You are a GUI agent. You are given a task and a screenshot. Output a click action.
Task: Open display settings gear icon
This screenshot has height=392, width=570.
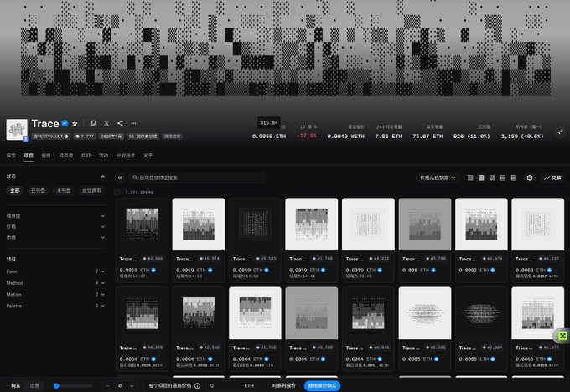(530, 178)
